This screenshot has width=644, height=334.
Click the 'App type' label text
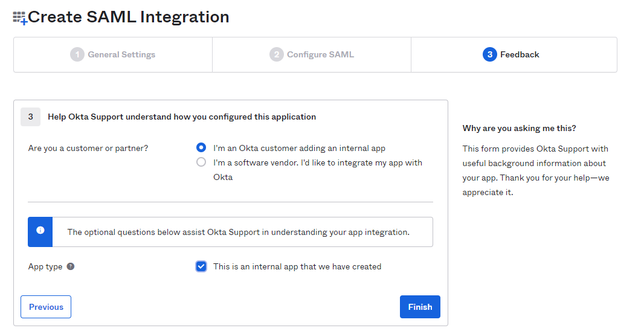(45, 266)
